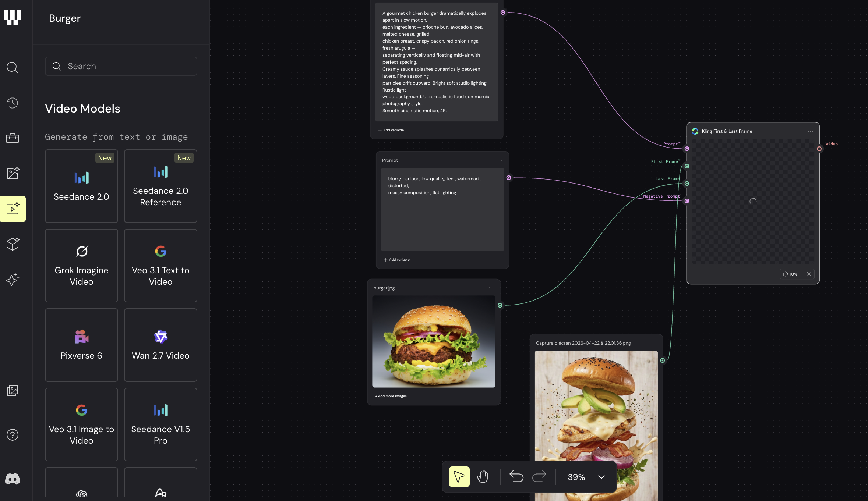Click the Kling First Frame input connector

point(687,166)
